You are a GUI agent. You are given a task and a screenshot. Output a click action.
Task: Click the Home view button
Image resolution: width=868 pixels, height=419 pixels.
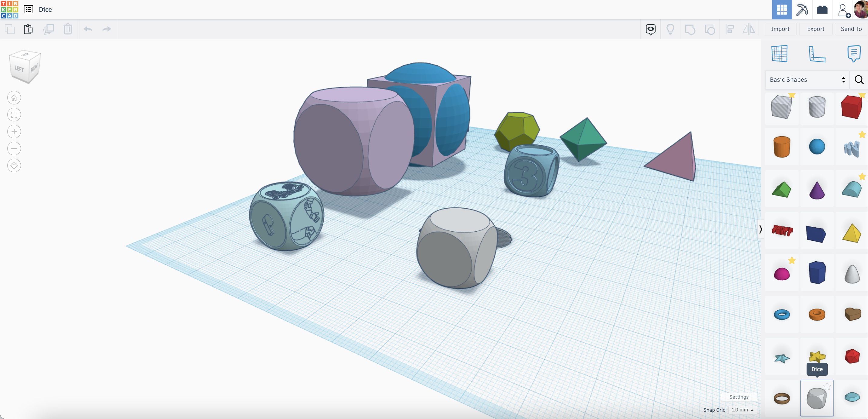(x=14, y=98)
